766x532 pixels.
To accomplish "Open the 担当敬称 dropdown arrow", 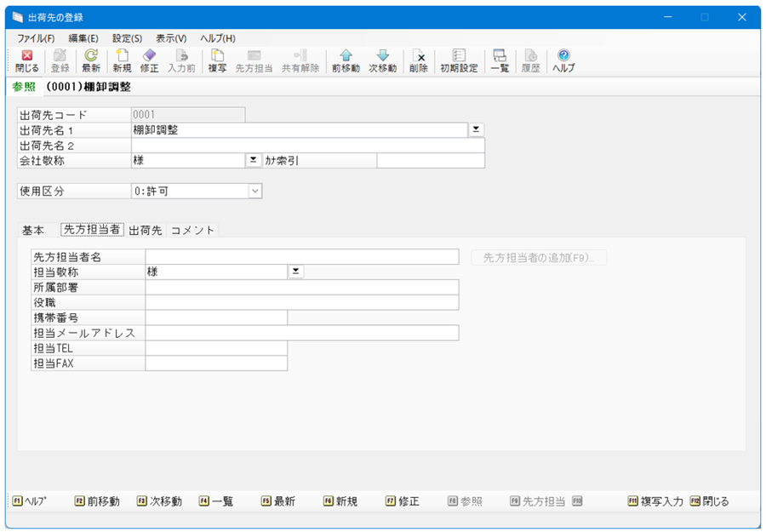I will (296, 272).
